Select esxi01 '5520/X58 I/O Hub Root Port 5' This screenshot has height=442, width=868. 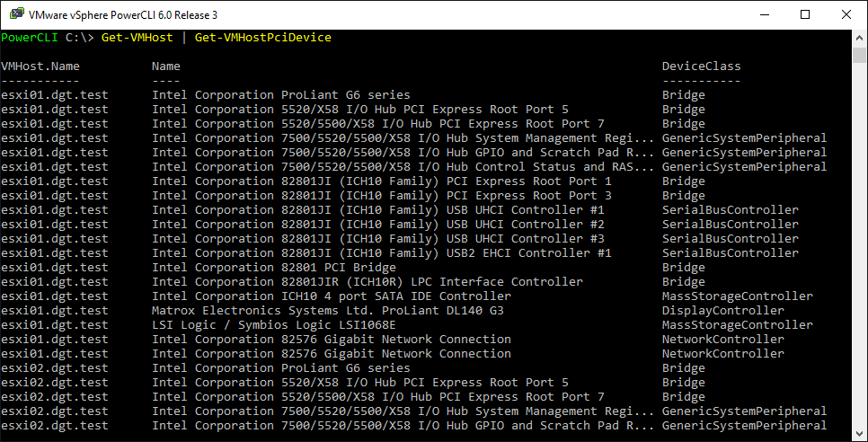tap(360, 110)
